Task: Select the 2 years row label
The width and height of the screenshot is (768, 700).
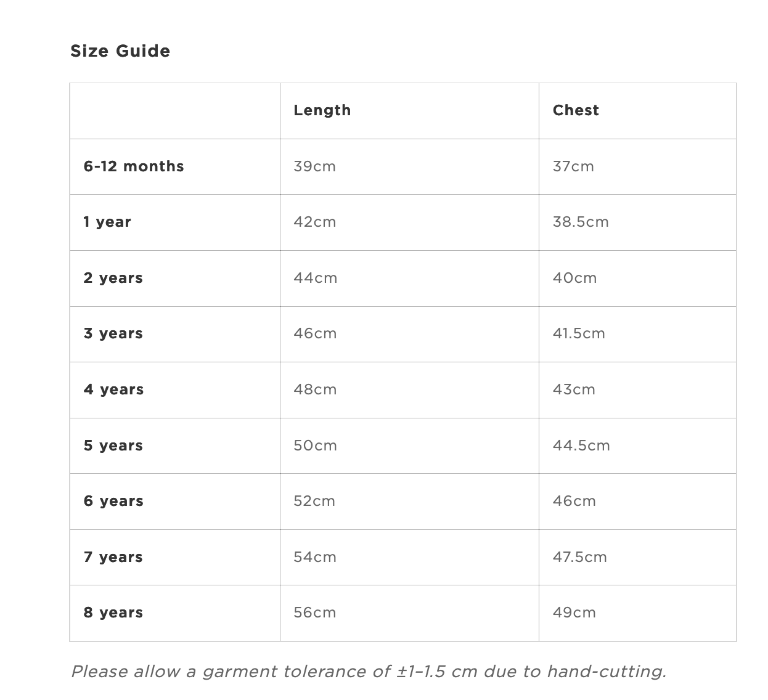Action: (113, 278)
